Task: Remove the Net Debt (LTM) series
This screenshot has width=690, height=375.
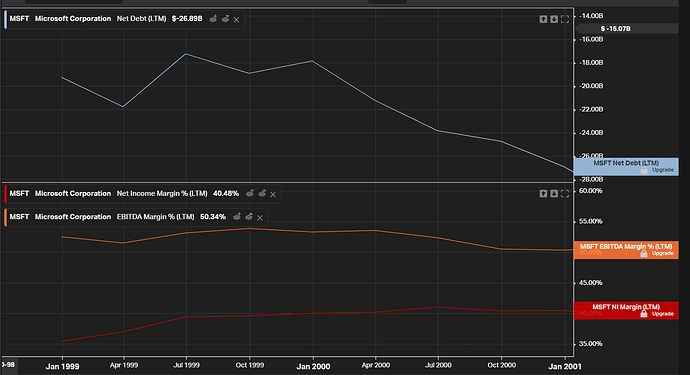Action: coord(236,19)
